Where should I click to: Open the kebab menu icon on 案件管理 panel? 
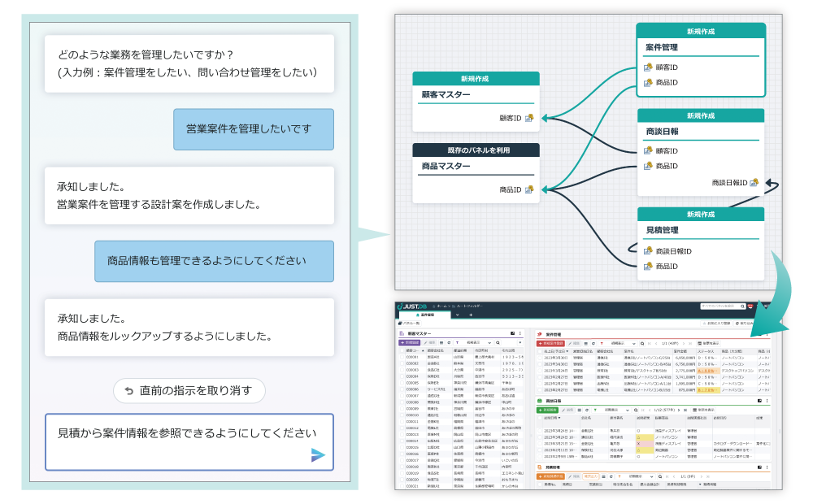point(767,334)
